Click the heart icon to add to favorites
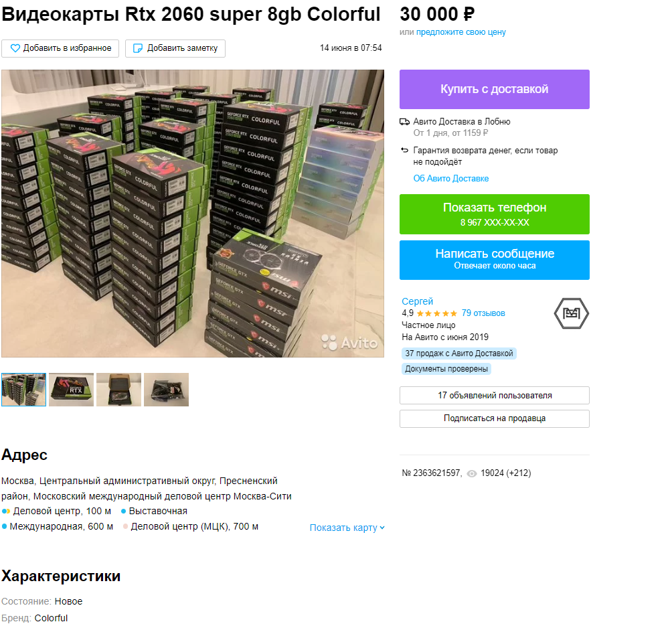This screenshot has width=672, height=628. [x=15, y=48]
